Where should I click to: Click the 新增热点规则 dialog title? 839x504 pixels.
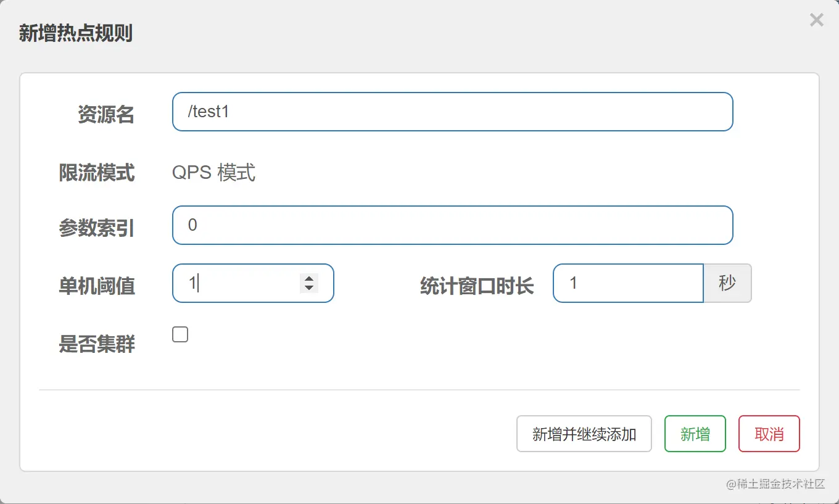coord(76,33)
